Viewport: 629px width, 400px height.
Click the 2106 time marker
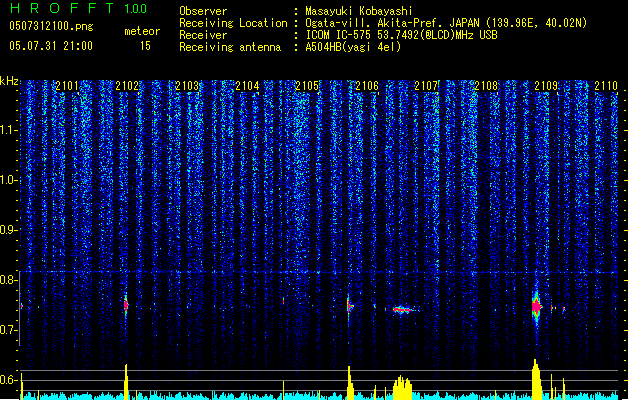pyautogui.click(x=367, y=86)
